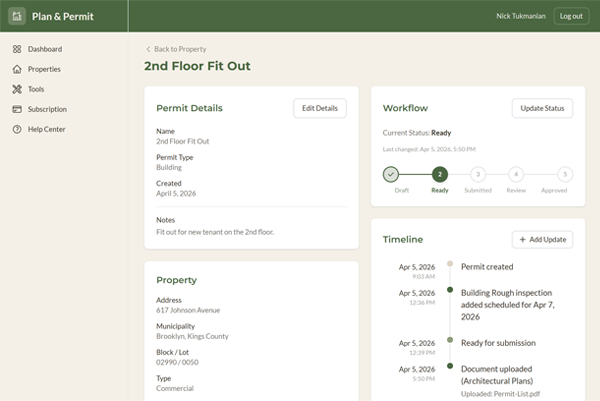Click the Timeline card heading

pyautogui.click(x=403, y=240)
